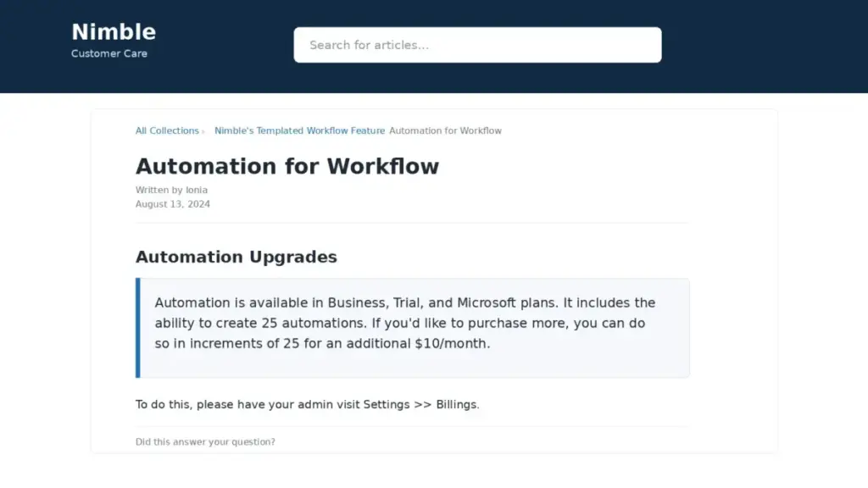Open Nimble's Templated Workflow Feature breadcrumb
This screenshot has height=488, width=868.
(299, 131)
